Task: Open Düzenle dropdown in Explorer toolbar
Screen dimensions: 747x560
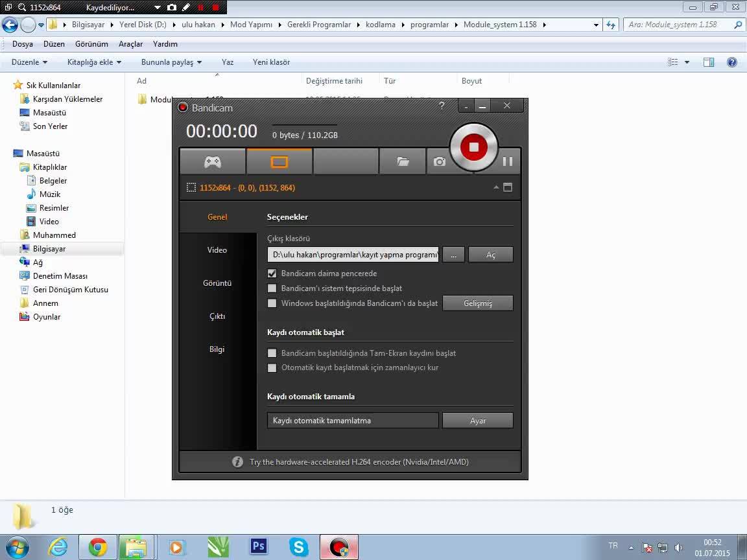Action: point(30,62)
